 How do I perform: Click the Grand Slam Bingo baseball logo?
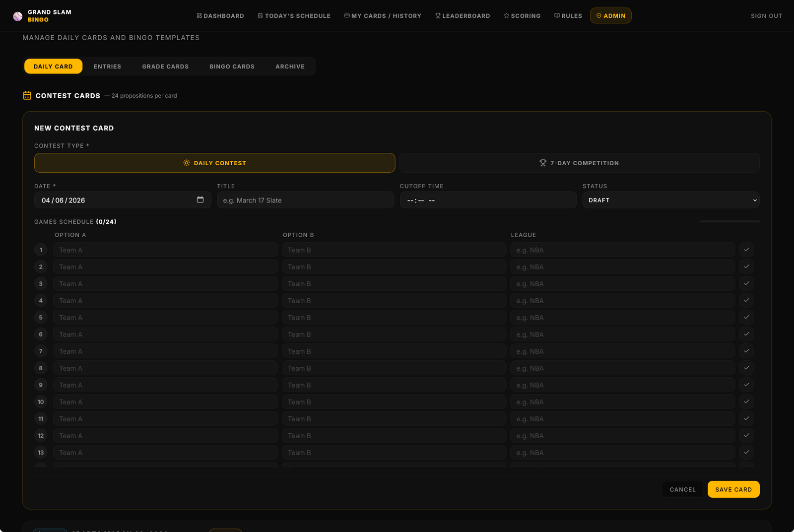point(18,16)
